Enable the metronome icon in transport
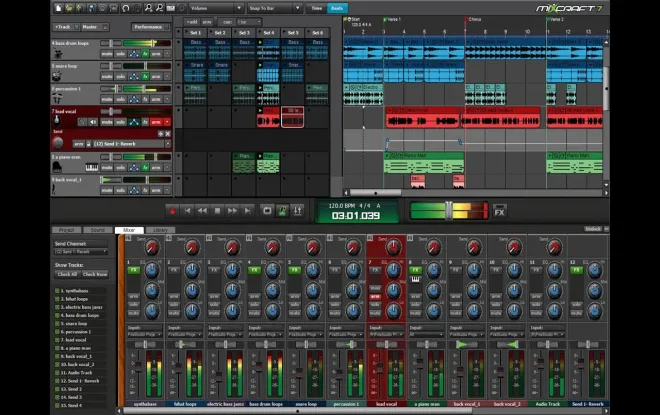 282,210
